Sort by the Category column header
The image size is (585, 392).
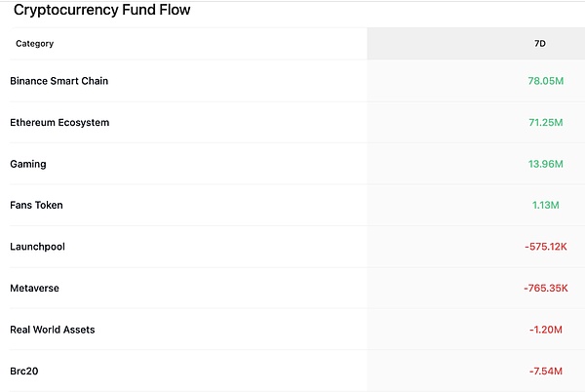pos(35,44)
